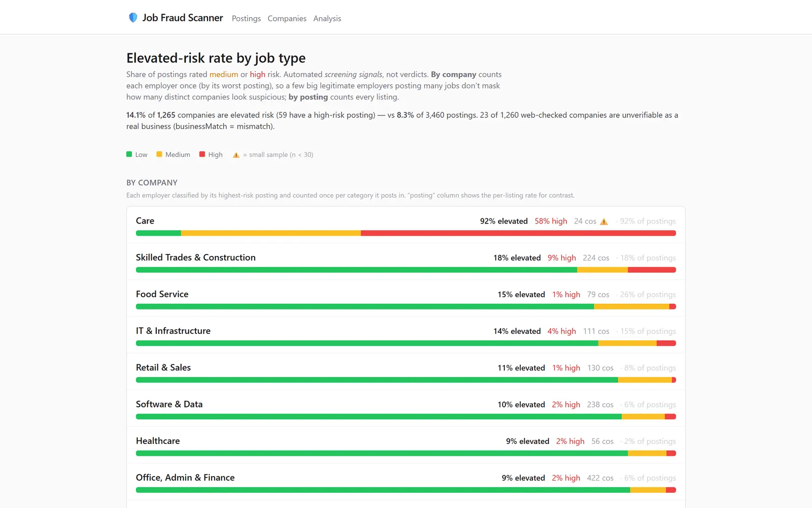Click '4% high' in IT & Infrastructure row
The height and width of the screenshot is (508, 812).
pos(562,331)
